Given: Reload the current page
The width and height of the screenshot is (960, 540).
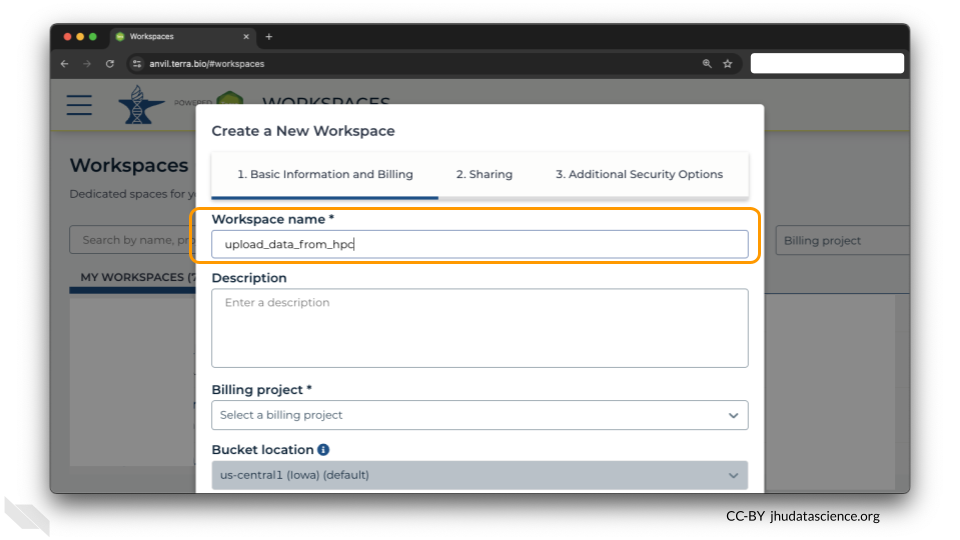Looking at the screenshot, I should pos(110,64).
